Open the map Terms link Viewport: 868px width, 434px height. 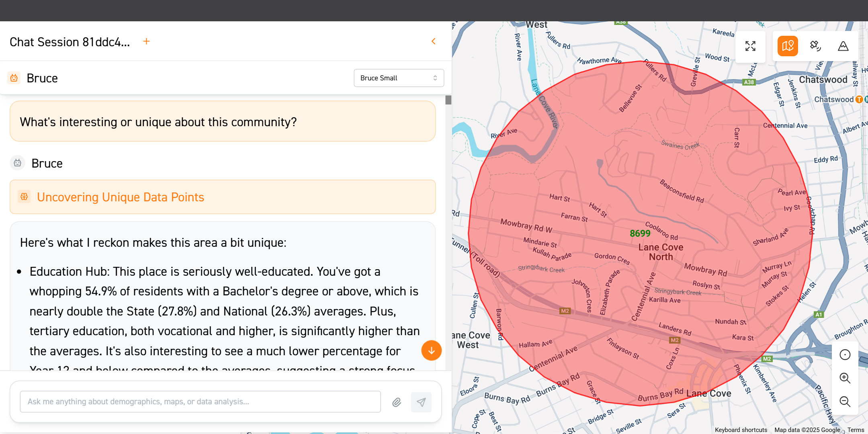coord(856,430)
